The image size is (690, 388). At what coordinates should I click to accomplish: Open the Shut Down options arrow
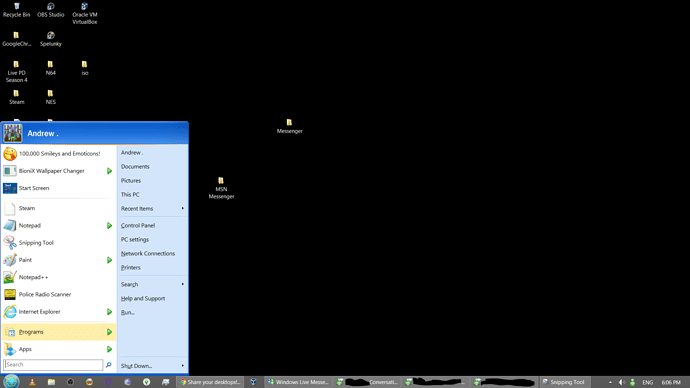183,366
